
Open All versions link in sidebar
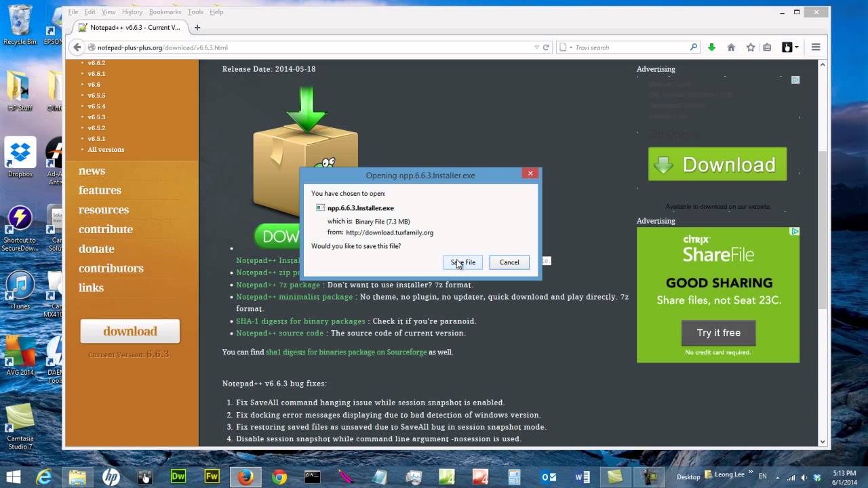[106, 150]
